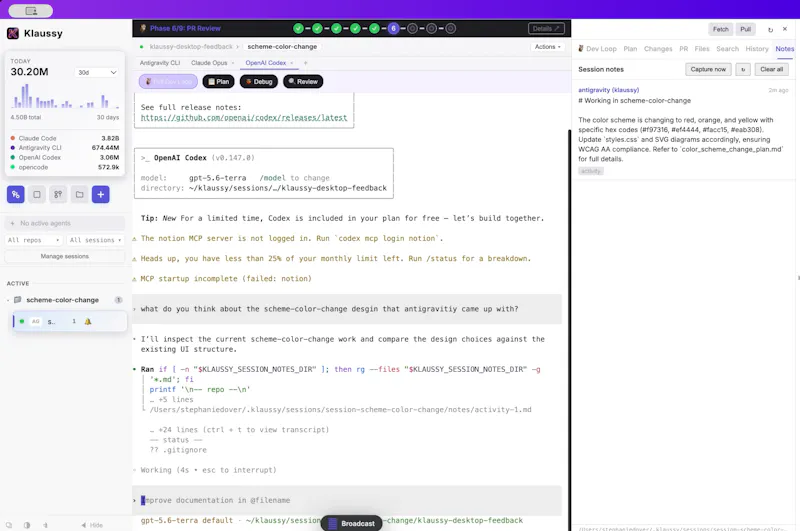Image resolution: width=800 pixels, height=531 pixels.
Task: Open the PR tab in right panel
Action: click(684, 49)
